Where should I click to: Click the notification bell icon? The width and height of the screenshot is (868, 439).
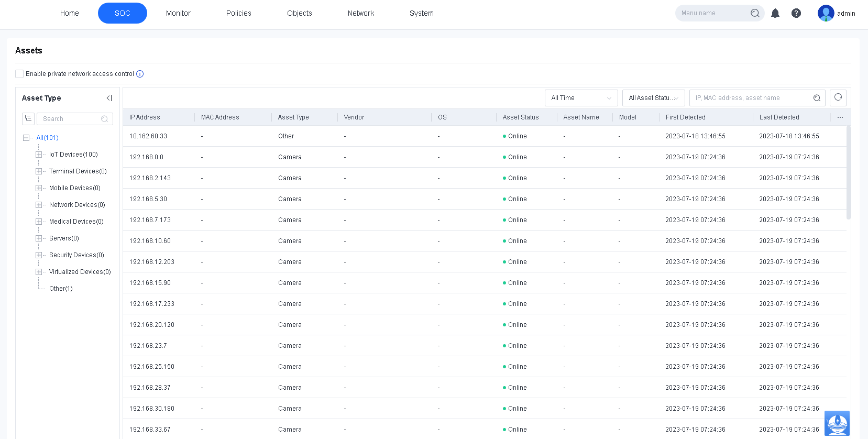(775, 13)
